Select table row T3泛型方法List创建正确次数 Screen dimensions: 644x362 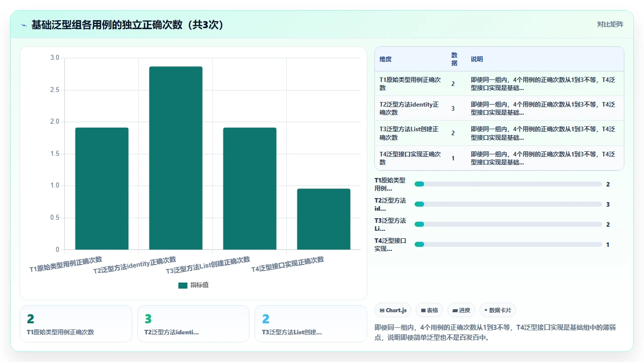click(499, 133)
